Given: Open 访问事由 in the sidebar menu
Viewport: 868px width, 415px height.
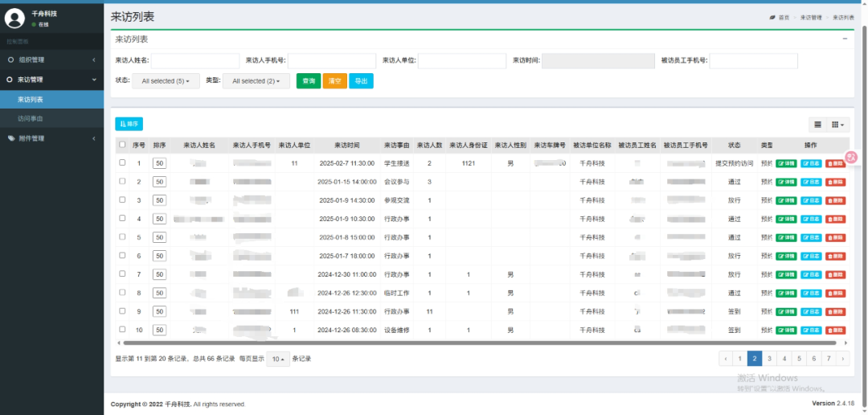Looking at the screenshot, I should [31, 119].
